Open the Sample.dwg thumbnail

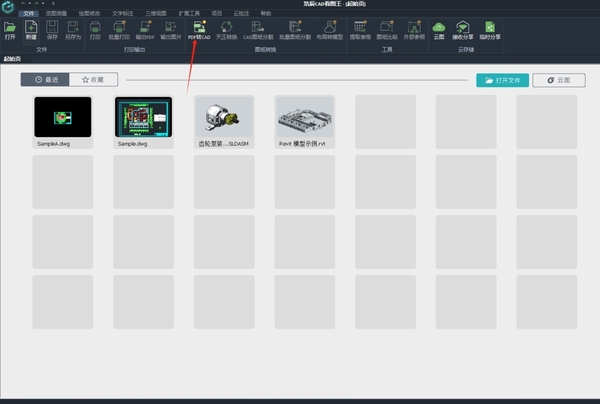pyautogui.click(x=143, y=119)
